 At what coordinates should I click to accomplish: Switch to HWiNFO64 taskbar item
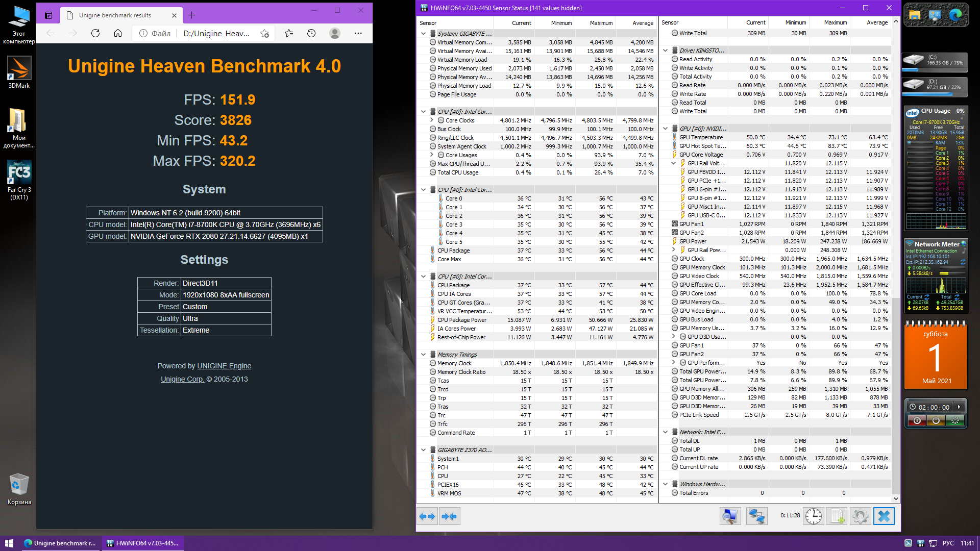pyautogui.click(x=142, y=543)
